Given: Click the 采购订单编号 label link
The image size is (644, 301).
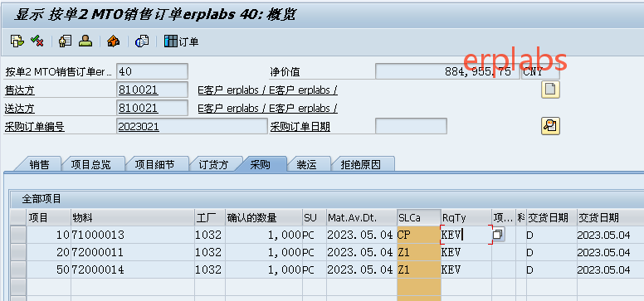Looking at the screenshot, I should pyautogui.click(x=35, y=127).
